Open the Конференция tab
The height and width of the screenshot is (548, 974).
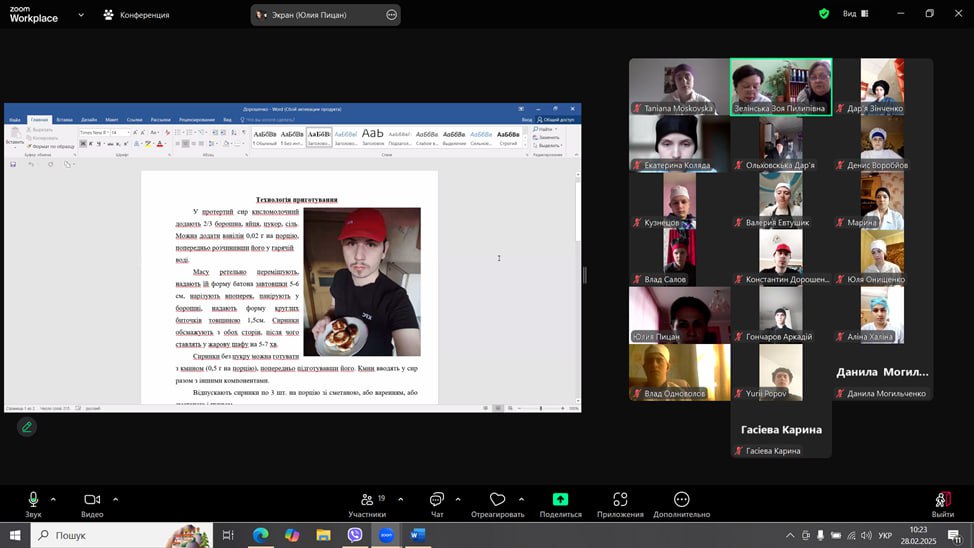click(x=136, y=15)
